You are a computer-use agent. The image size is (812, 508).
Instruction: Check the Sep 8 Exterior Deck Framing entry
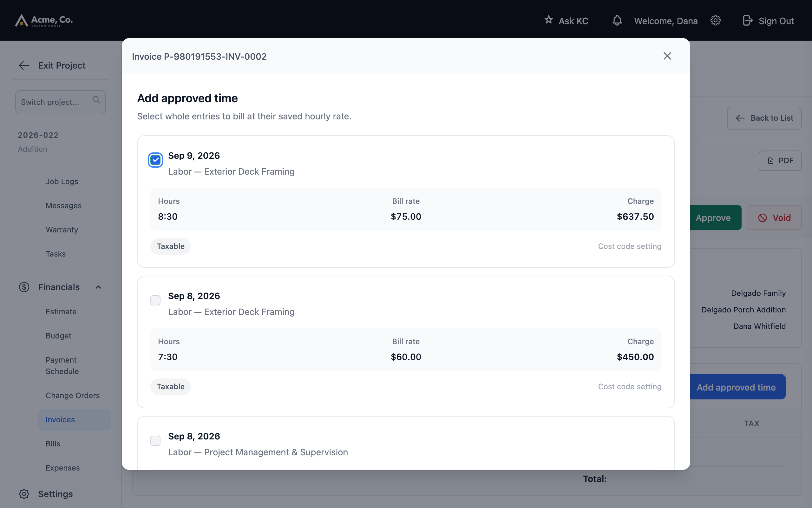pos(155,300)
